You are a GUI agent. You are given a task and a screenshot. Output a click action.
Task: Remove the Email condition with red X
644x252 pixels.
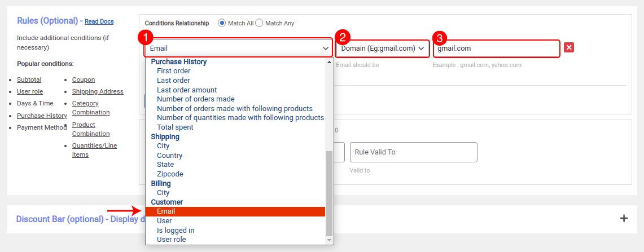(569, 47)
